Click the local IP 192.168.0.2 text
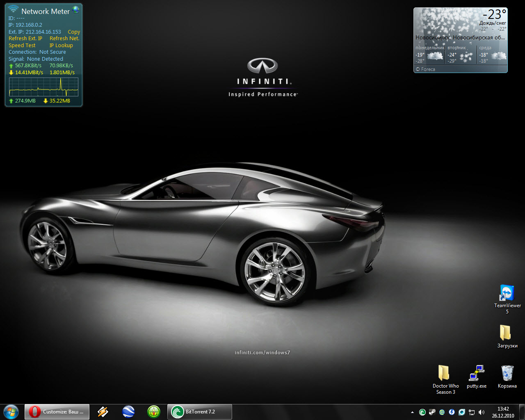 tap(29, 25)
